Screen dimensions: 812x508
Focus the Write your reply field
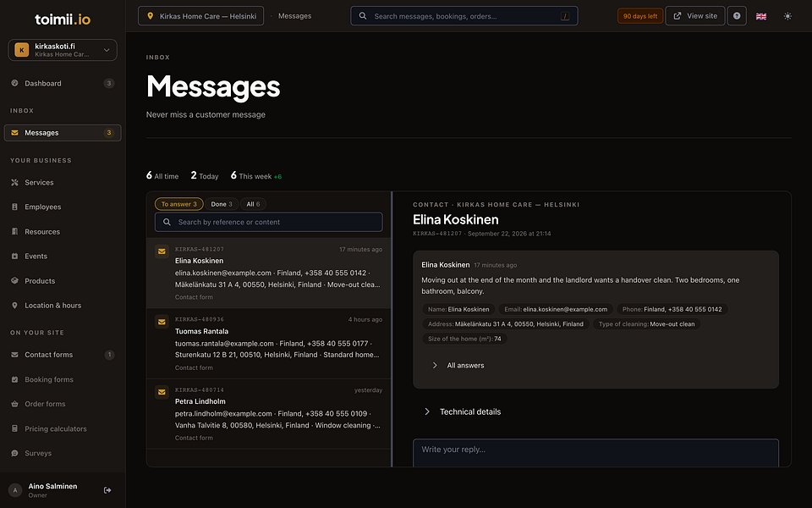coord(595,452)
